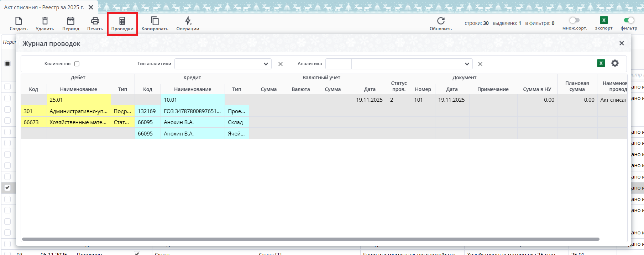This screenshot has width=644, height=255.
Task: Toggle the множ.сорт. switch
Action: pos(574,20)
